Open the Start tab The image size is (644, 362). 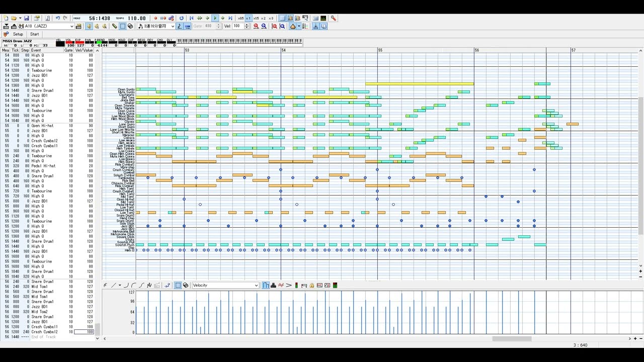(34, 34)
